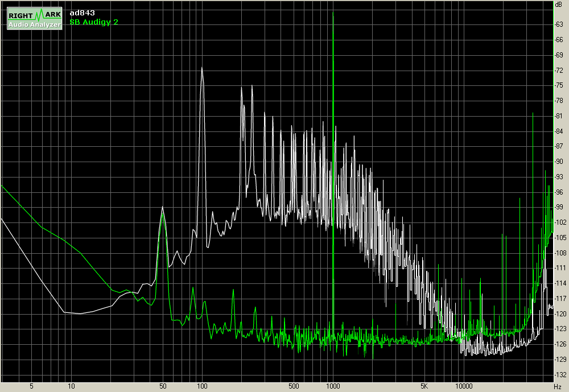Screen dimensions: 569x392
Task: Select the ad843 legend label
Action: click(x=82, y=13)
